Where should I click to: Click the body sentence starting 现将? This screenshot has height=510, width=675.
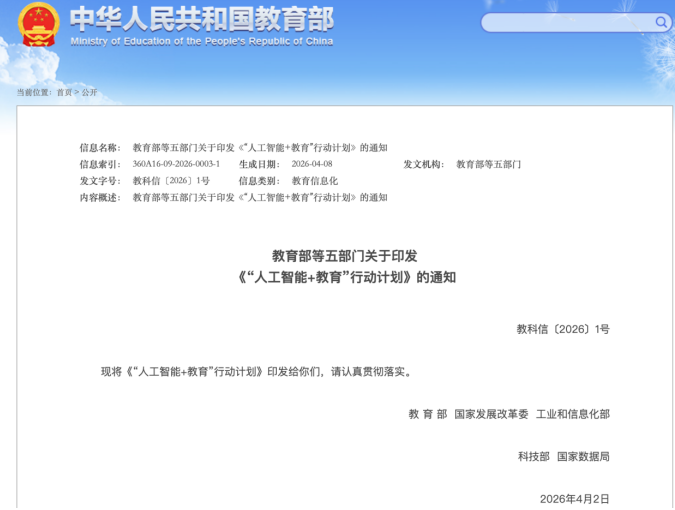(x=257, y=371)
